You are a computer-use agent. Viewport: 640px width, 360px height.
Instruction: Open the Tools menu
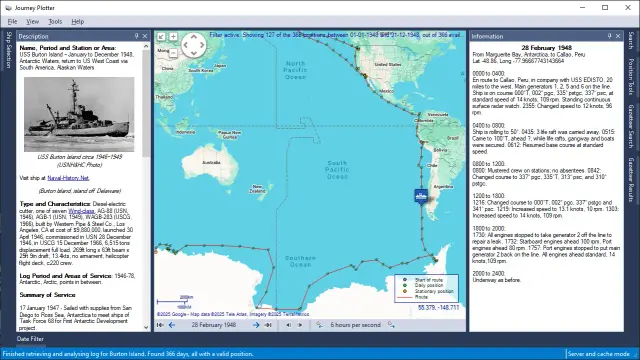click(x=55, y=22)
